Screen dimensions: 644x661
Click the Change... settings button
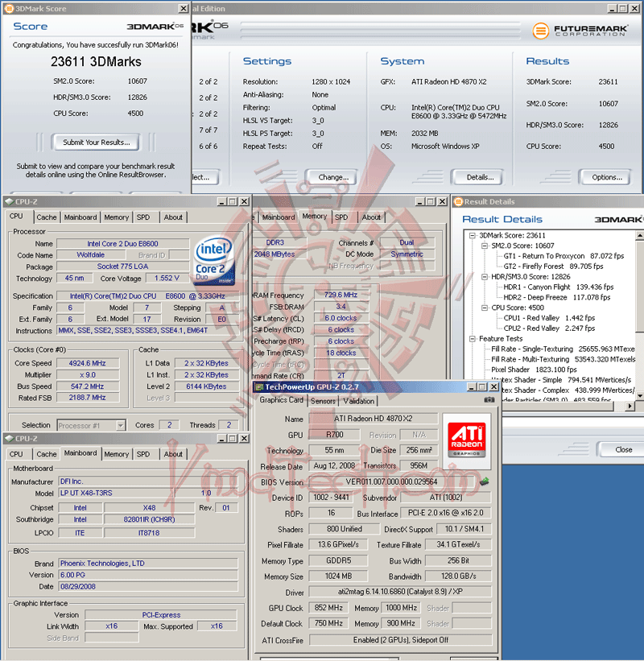pos(333,177)
